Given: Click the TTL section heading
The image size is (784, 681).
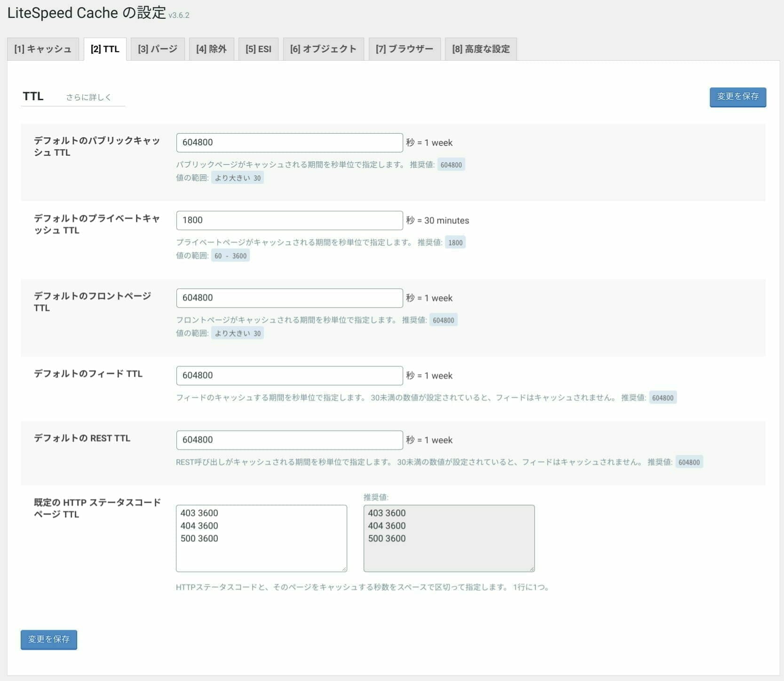Looking at the screenshot, I should 33,96.
